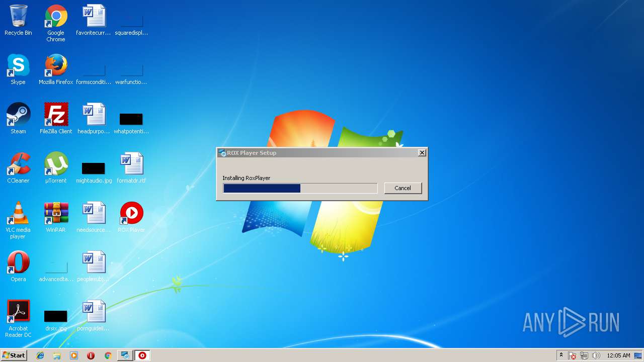This screenshot has height=362, width=644.
Task: Show hidden system tray icons
Action: click(561, 355)
